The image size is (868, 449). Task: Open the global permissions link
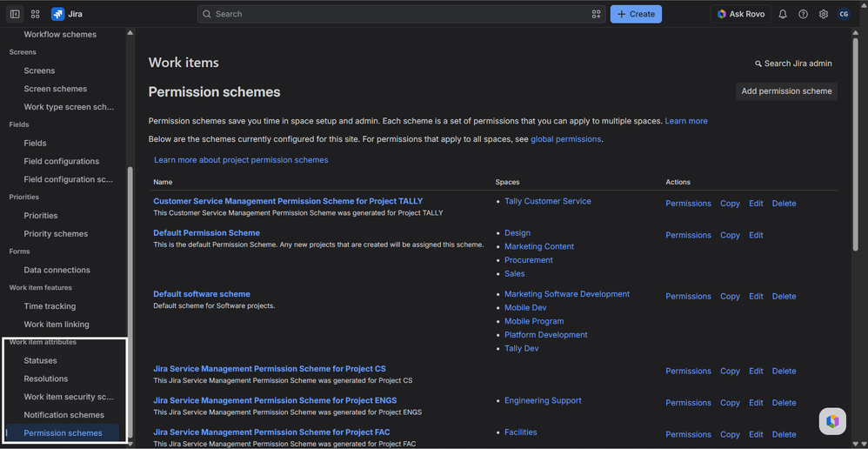point(565,139)
